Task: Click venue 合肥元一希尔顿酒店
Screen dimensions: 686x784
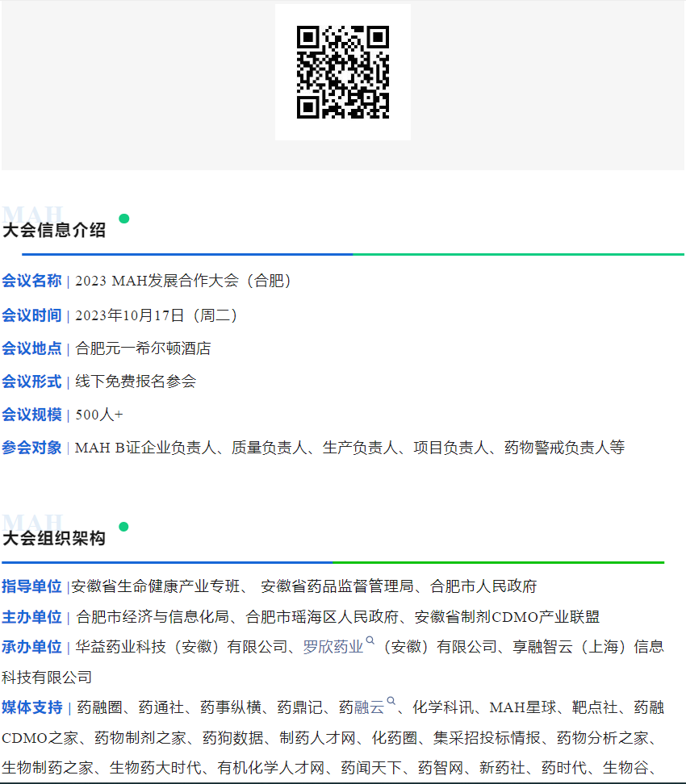Action: click(x=143, y=348)
